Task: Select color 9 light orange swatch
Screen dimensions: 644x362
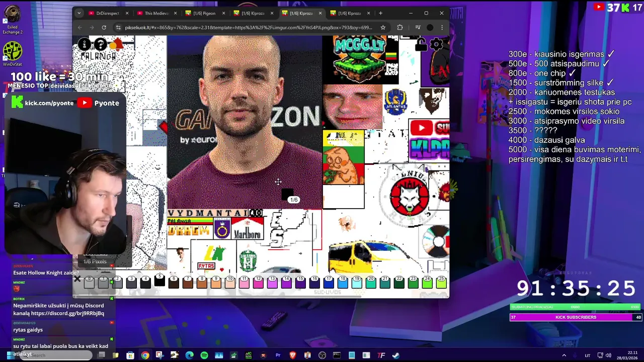Action: 216,282
